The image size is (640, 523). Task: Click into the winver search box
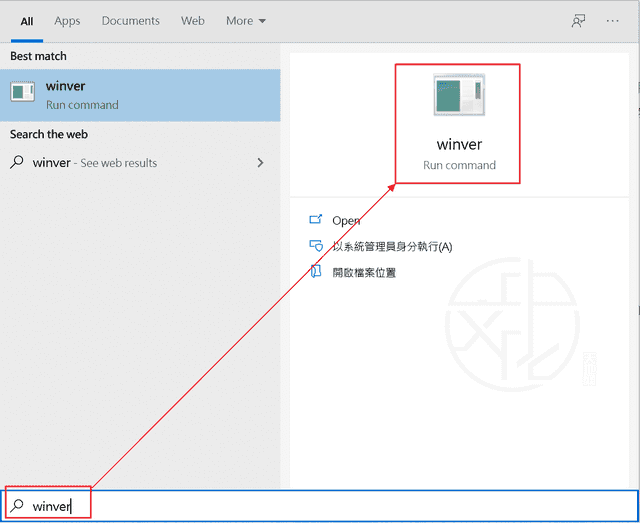pos(320,506)
